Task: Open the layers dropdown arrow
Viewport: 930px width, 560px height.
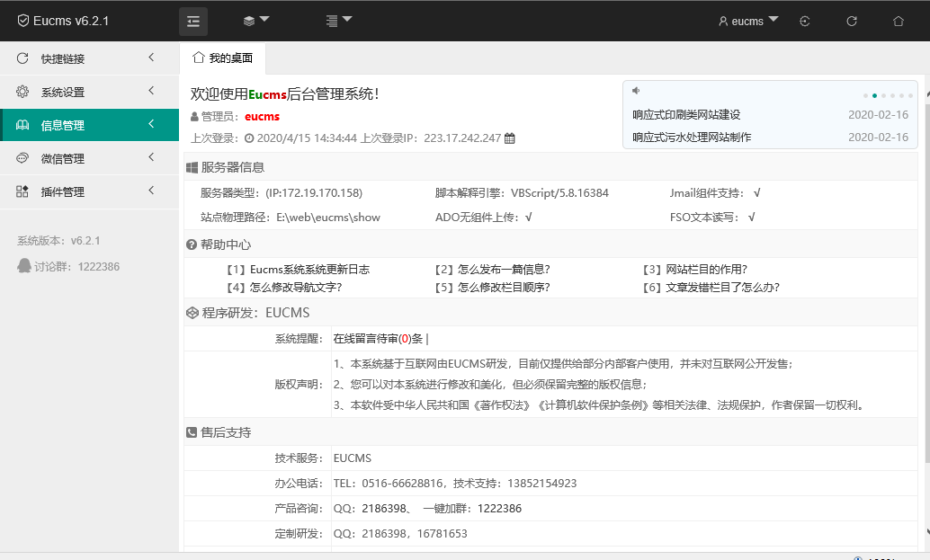Action: [x=264, y=19]
